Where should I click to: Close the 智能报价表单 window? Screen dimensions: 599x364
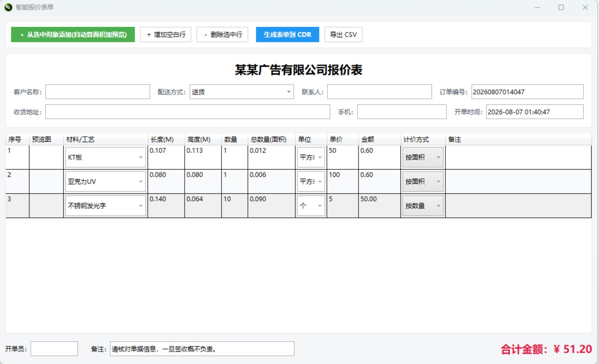[585, 7]
